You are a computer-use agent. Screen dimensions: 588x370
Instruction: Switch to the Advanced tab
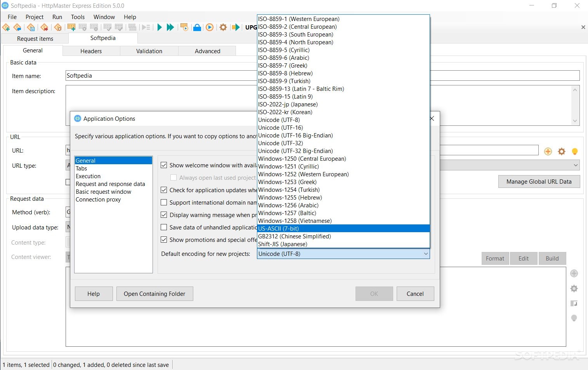(x=208, y=51)
